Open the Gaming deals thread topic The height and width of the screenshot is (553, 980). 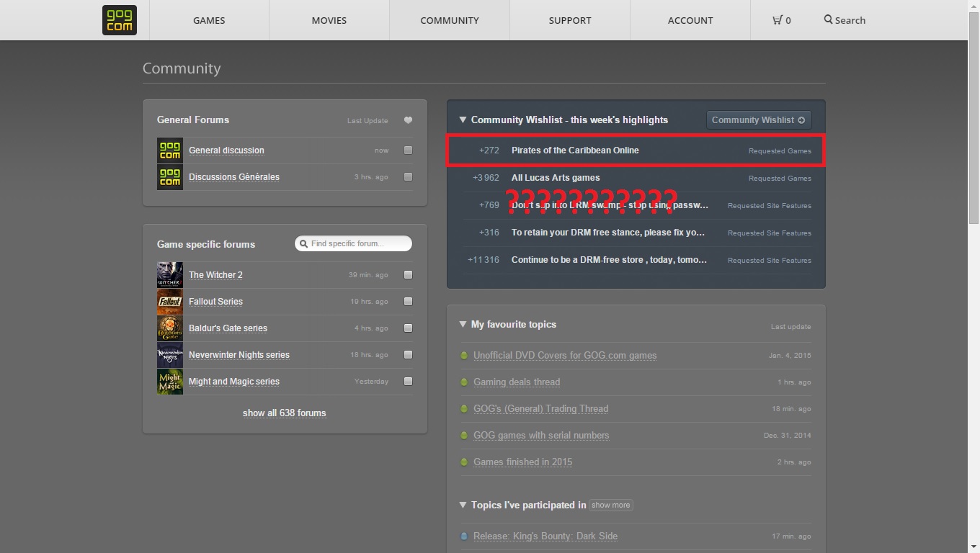[x=517, y=382]
